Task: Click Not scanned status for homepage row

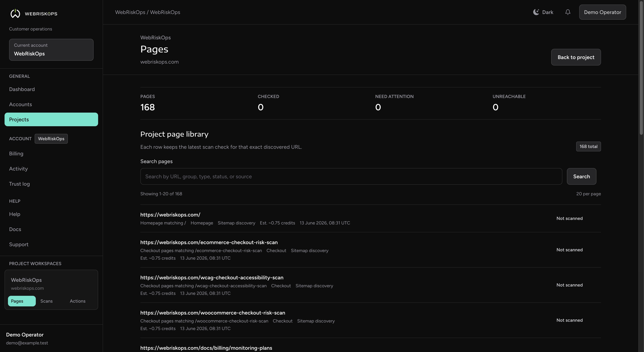Action: (570, 218)
